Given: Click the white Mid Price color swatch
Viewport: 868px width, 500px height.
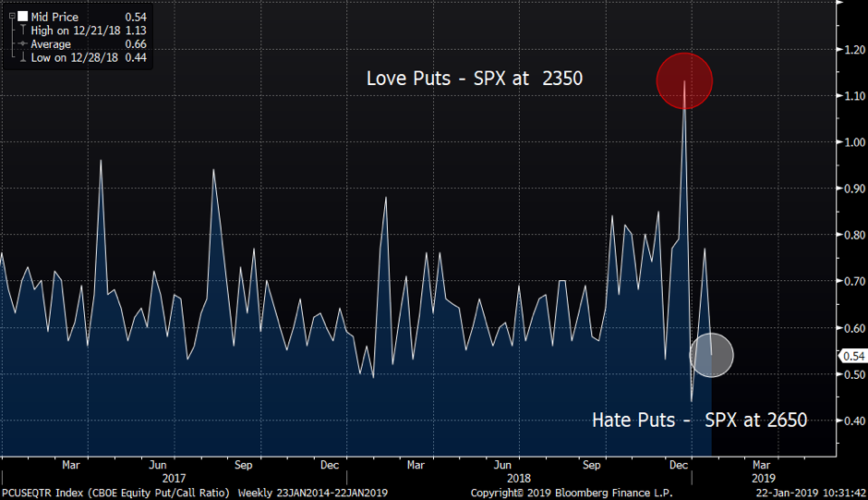Looking at the screenshot, I should coord(23,17).
